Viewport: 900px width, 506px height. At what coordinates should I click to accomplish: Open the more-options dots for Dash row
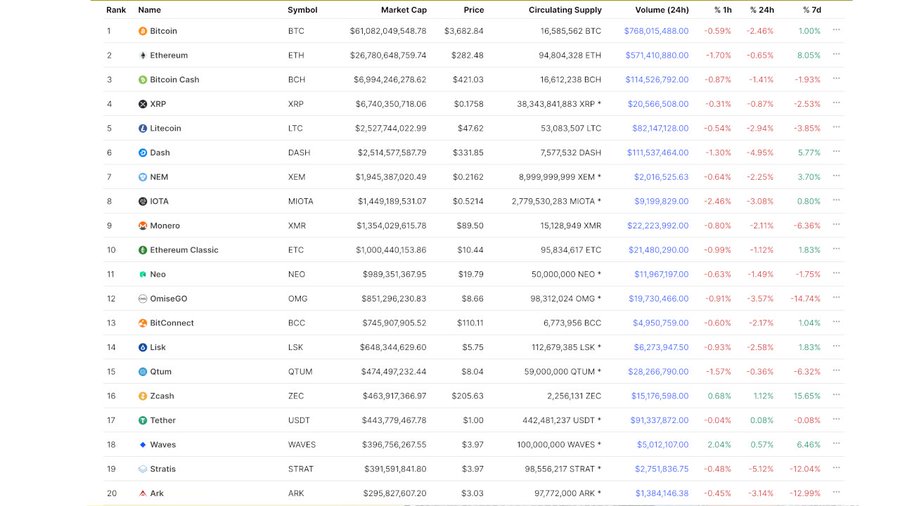(836, 151)
